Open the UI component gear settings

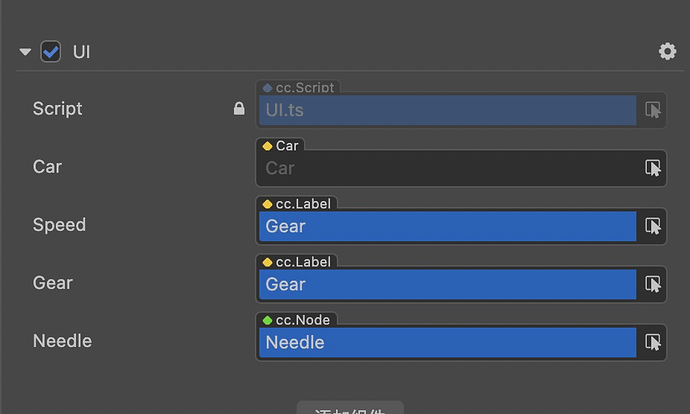pyautogui.click(x=667, y=51)
